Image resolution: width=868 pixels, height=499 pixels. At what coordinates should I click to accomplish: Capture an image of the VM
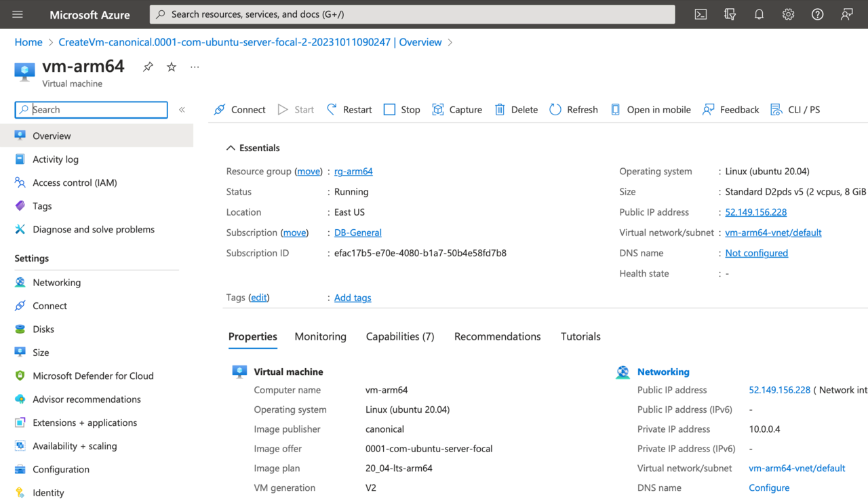[457, 109]
